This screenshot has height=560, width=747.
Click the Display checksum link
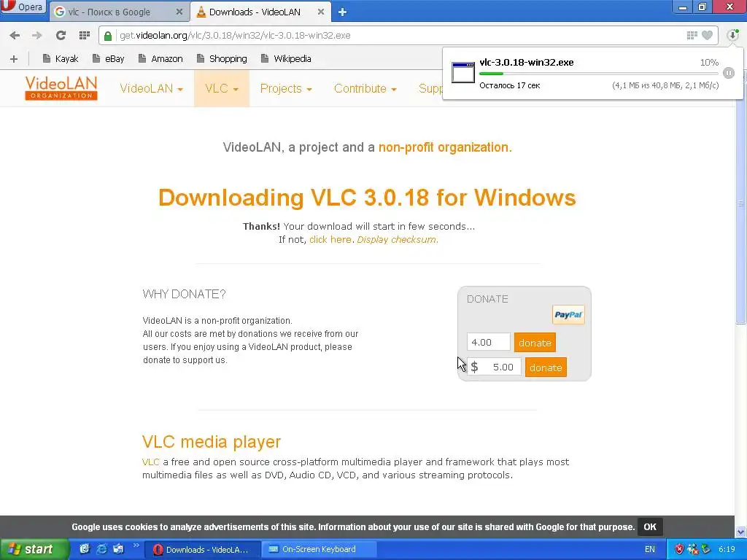[397, 239]
